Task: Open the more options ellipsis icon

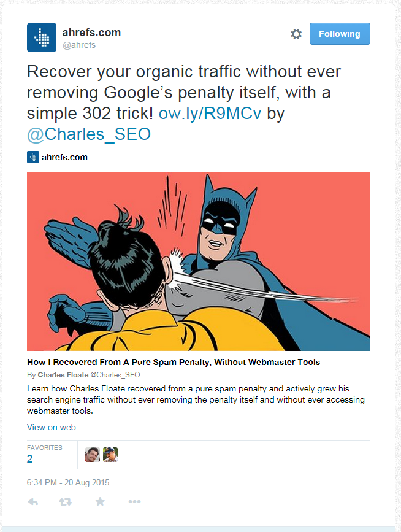Action: pos(134,501)
